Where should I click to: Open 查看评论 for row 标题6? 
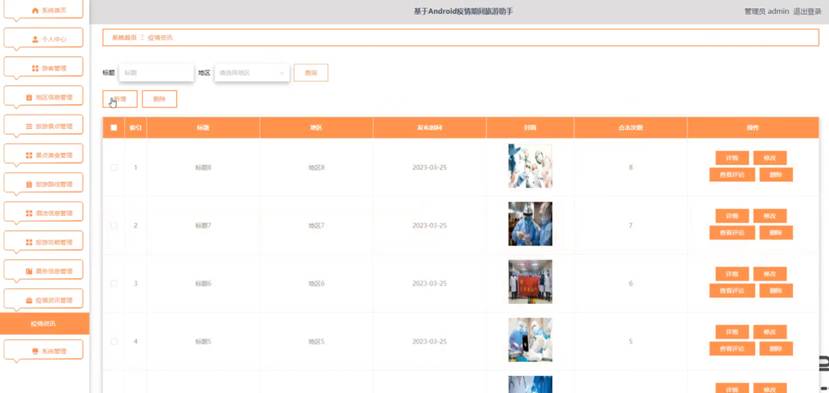coord(732,290)
